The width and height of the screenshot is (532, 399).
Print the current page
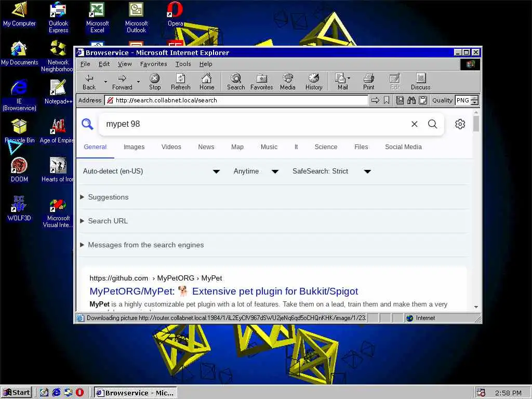click(368, 82)
